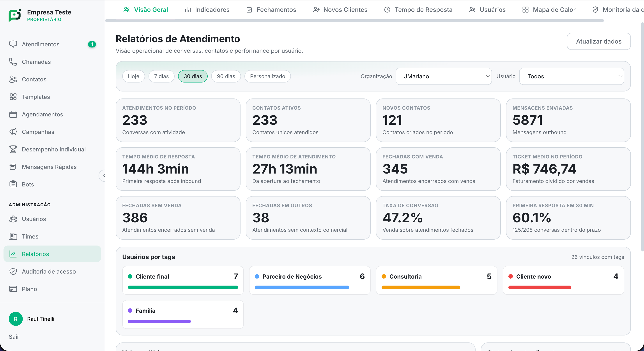The image size is (644, 351).
Task: Click the Atendimentos unread badge showing 1
Action: coord(92,44)
